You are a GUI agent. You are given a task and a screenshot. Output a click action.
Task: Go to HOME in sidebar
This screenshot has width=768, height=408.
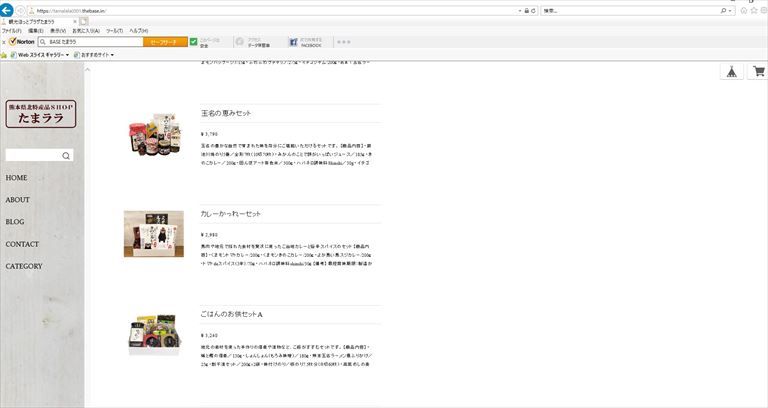(17, 178)
